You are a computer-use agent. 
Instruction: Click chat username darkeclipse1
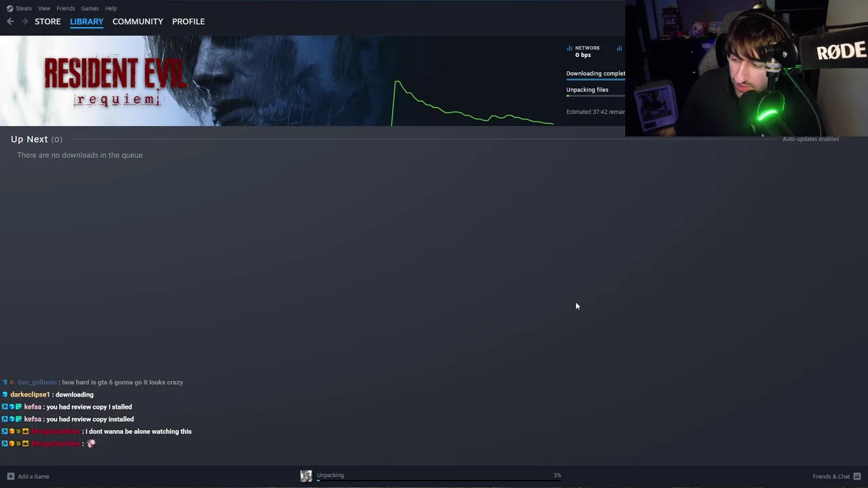(30, 394)
